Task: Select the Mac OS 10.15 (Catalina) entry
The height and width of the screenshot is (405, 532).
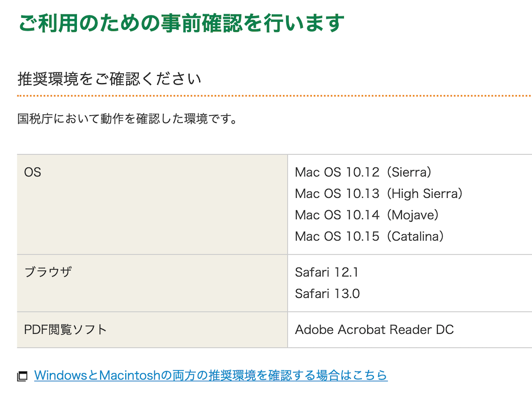Action: 369,237
